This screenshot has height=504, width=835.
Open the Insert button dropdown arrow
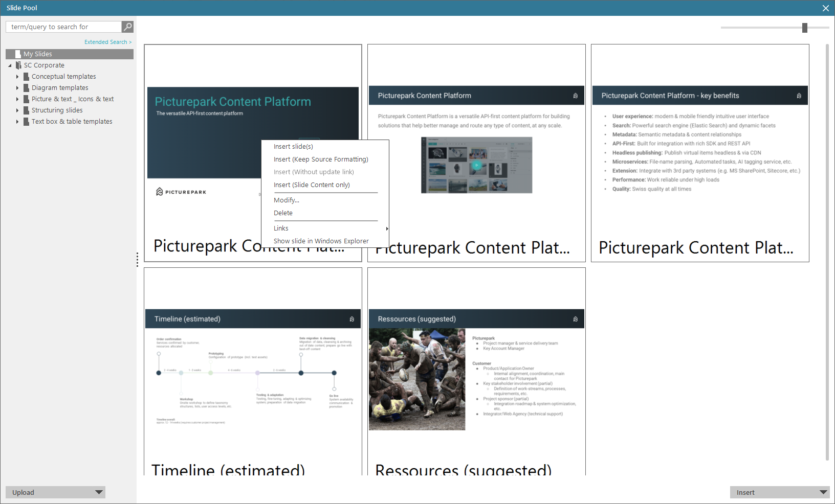tap(823, 492)
